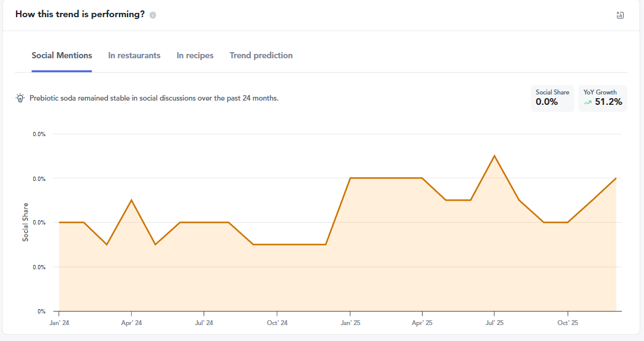
Task: Click the Oct' 25 x-axis label
Action: 567,323
